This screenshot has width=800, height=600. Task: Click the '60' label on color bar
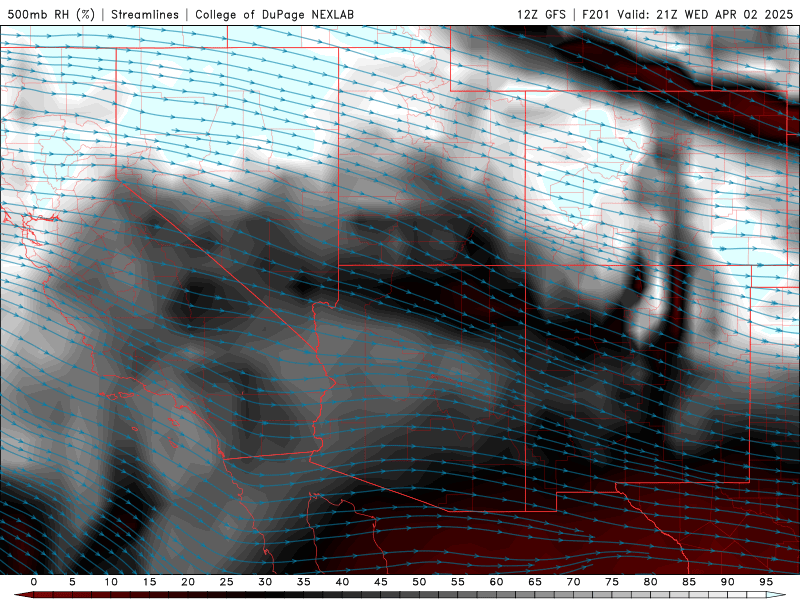click(496, 582)
